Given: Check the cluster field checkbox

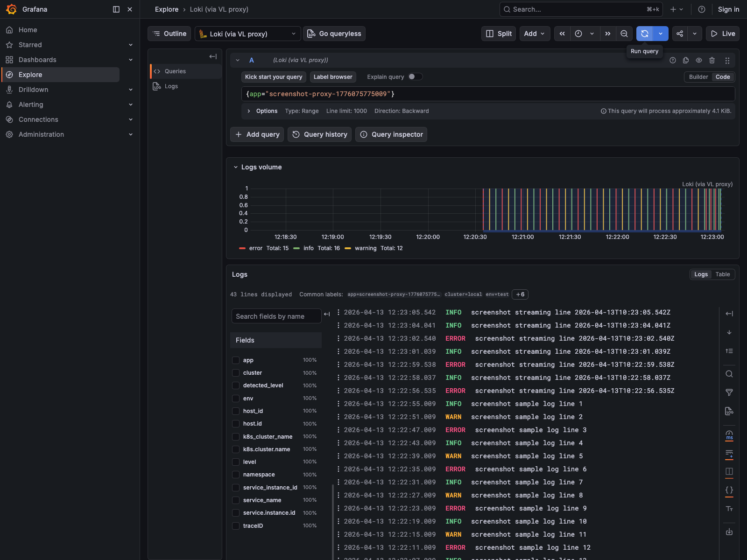Looking at the screenshot, I should pyautogui.click(x=236, y=373).
